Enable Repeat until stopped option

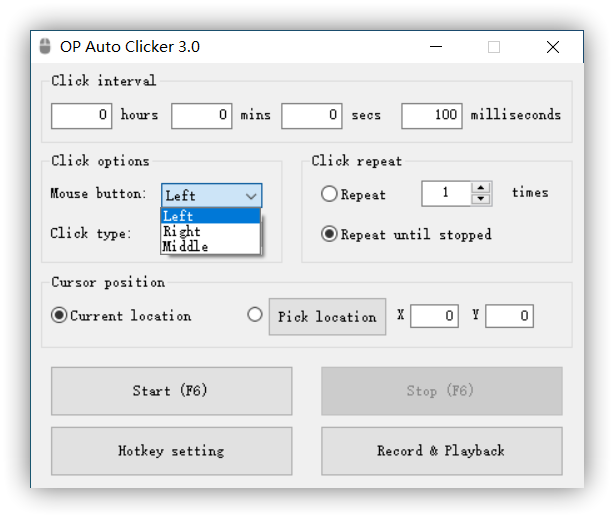(x=329, y=234)
